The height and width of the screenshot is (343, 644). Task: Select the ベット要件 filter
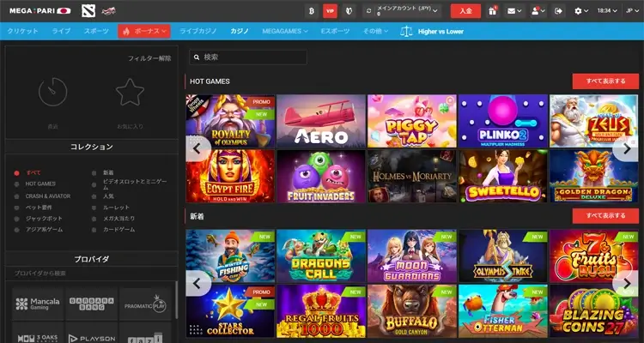point(39,208)
